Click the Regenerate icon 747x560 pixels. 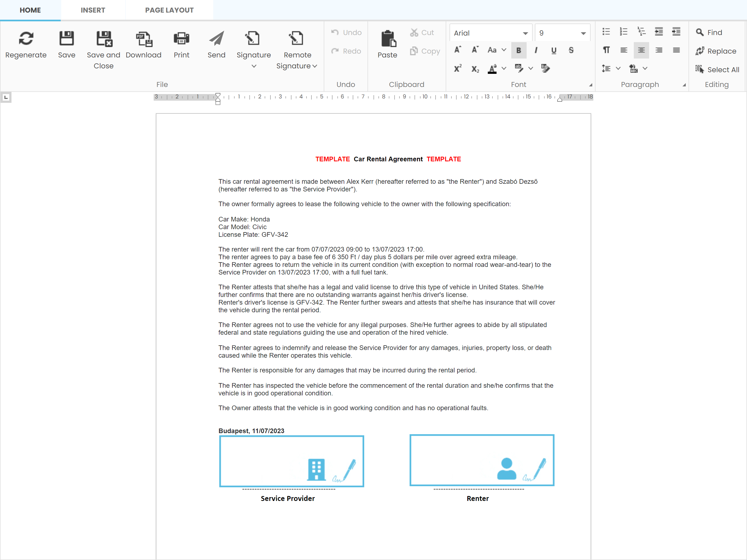click(26, 38)
